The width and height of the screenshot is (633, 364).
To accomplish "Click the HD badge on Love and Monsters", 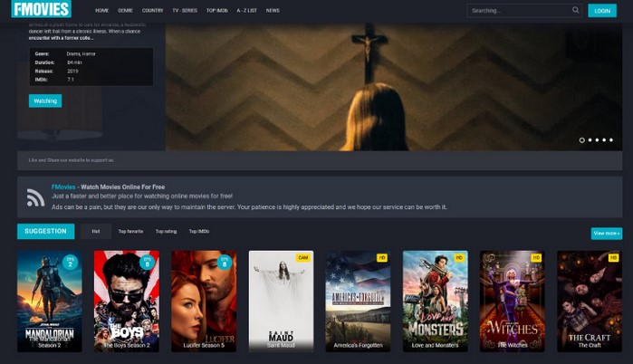I will point(459,257).
